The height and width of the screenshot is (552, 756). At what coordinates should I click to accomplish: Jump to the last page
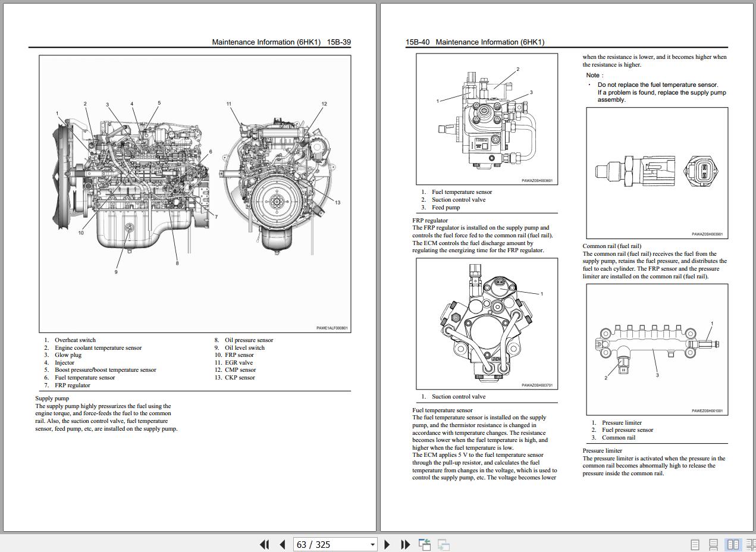point(406,544)
